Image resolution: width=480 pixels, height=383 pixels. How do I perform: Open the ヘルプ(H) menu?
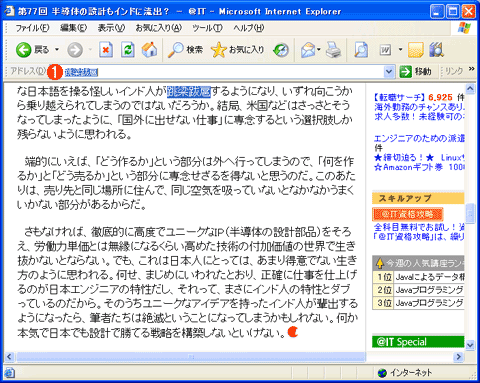point(249,28)
